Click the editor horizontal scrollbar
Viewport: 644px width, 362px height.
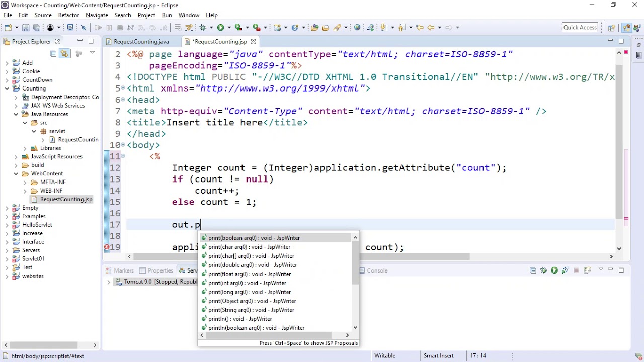click(302, 257)
